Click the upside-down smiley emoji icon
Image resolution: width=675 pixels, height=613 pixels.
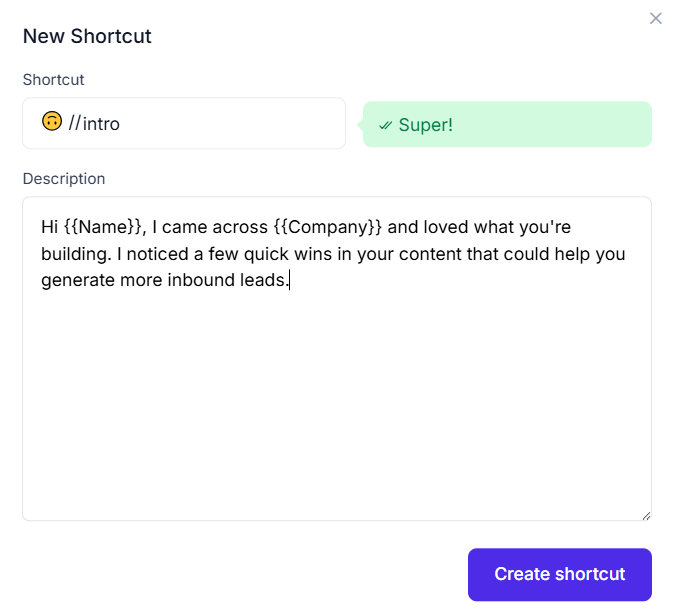coord(52,122)
